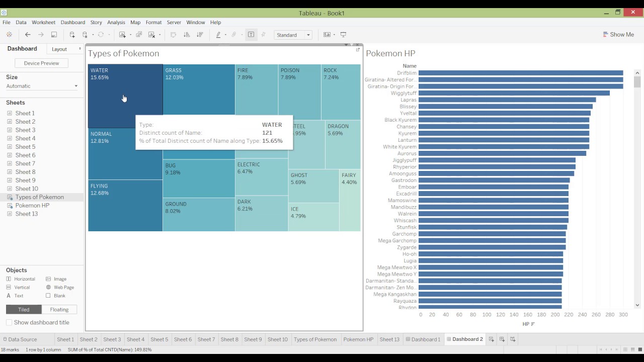The height and width of the screenshot is (362, 644).
Task: Open the new worksheet dropdown arrow
Action: coord(130,35)
